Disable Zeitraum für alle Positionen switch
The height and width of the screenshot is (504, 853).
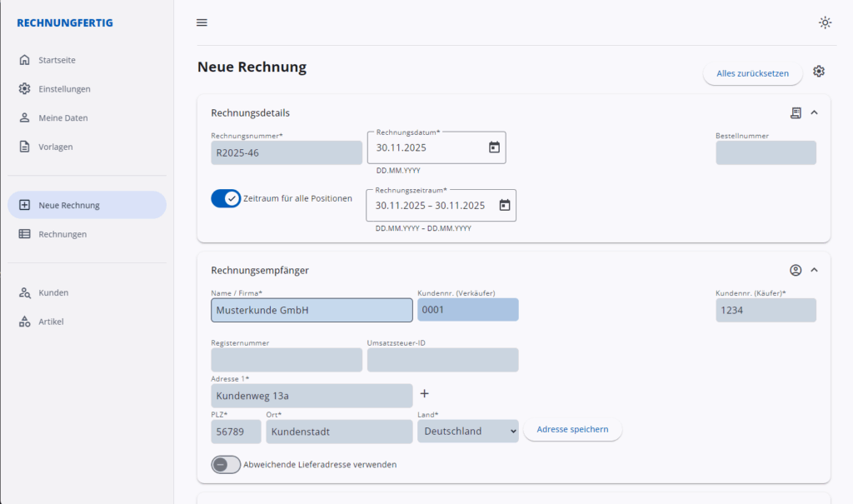pos(226,198)
